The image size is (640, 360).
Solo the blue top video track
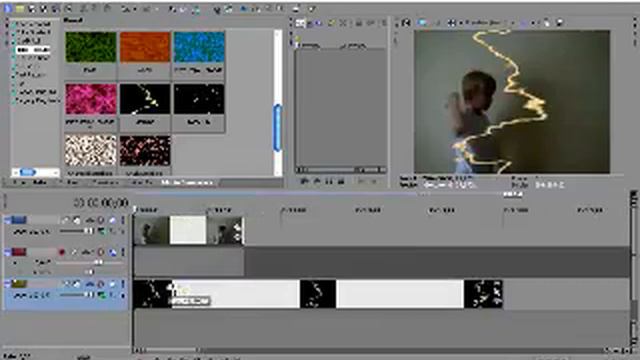(x=112, y=220)
